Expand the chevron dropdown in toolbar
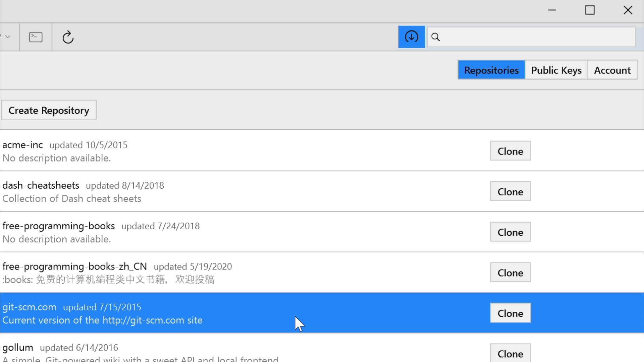 pyautogui.click(x=7, y=37)
